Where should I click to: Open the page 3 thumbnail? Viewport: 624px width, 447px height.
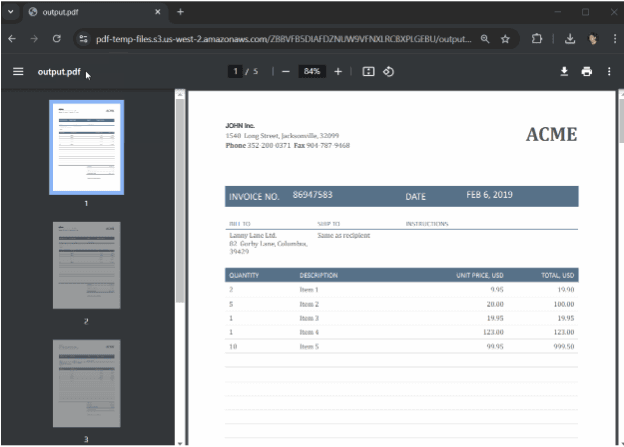[86, 383]
